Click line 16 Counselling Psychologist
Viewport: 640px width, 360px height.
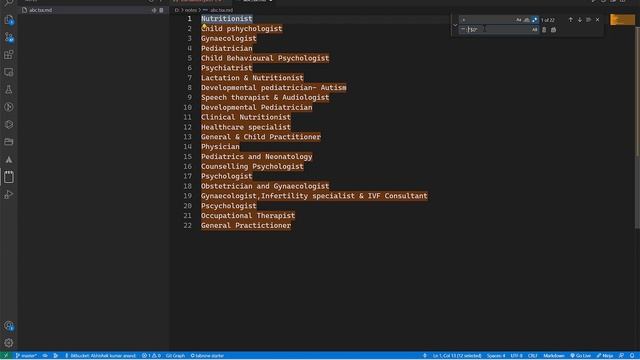[252, 166]
